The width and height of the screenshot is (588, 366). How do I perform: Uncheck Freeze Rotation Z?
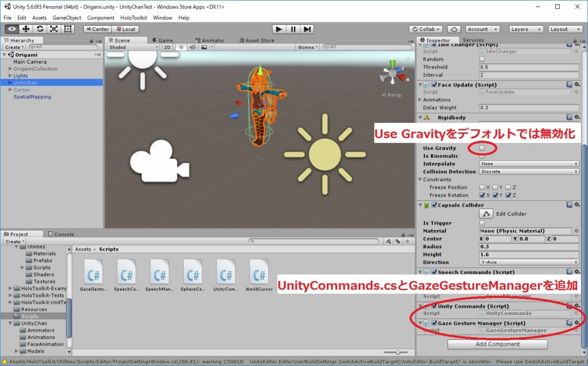pyautogui.click(x=508, y=195)
